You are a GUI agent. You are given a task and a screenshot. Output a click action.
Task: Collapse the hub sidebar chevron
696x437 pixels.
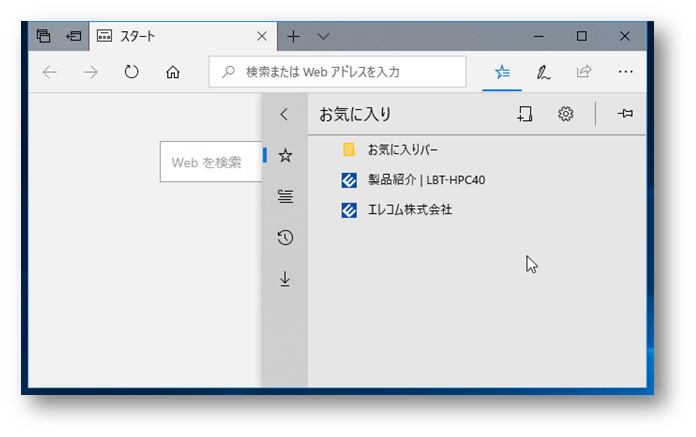[284, 114]
